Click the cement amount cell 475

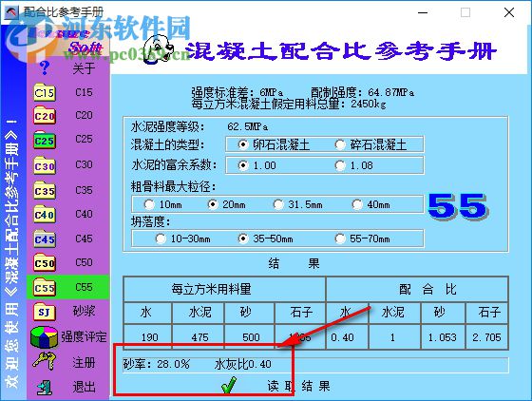(199, 337)
